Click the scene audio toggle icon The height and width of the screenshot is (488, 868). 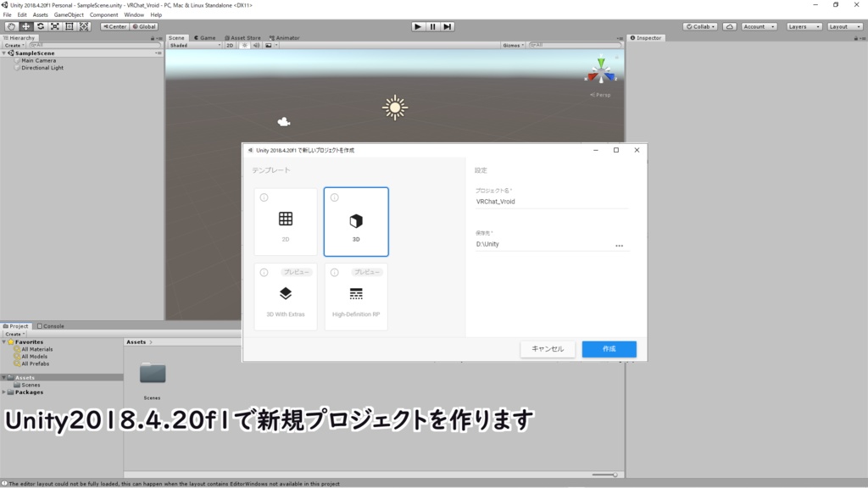[258, 45]
